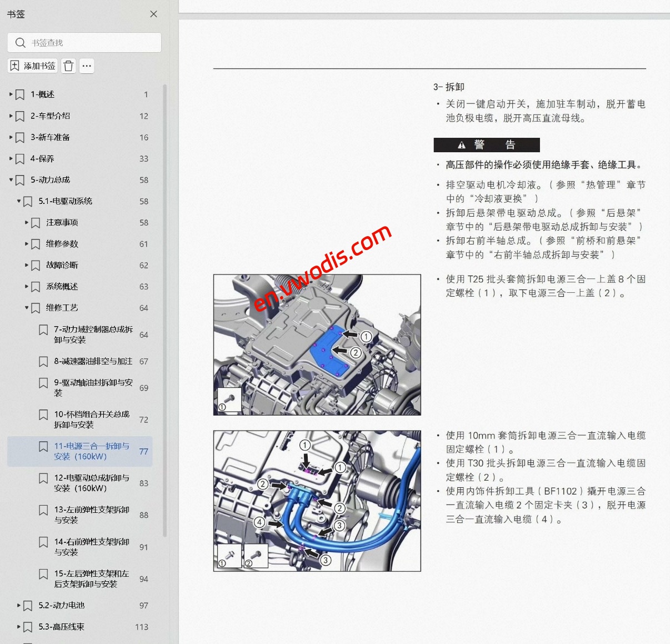Click the trash icon to delete bookmark
670x644 pixels.
[x=68, y=66]
